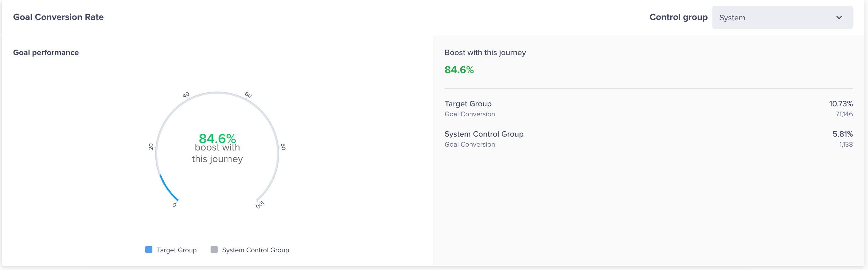Click the dropdown chevron arrow icon
Screen dimensions: 868x270
839,17
